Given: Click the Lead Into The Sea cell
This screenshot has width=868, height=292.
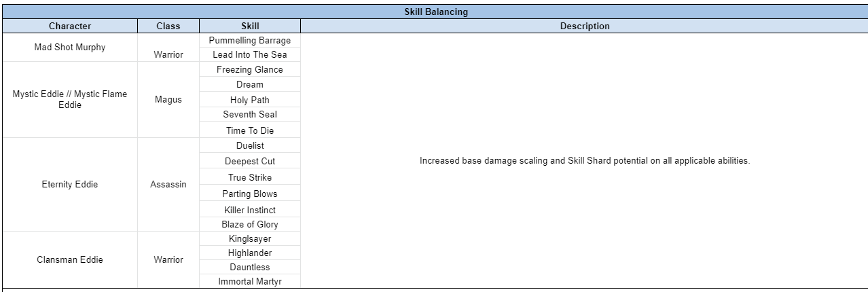Looking at the screenshot, I should click(250, 54).
